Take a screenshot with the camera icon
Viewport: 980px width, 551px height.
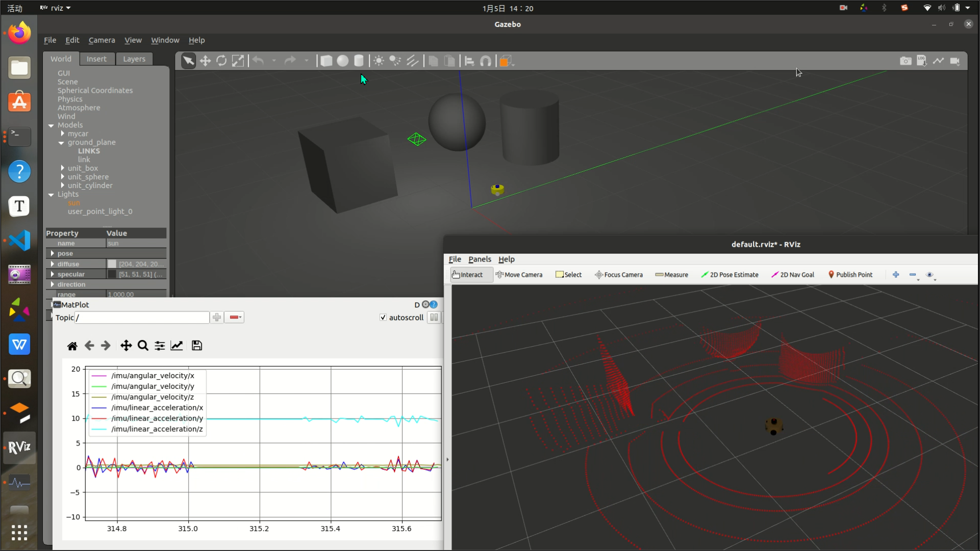906,61
